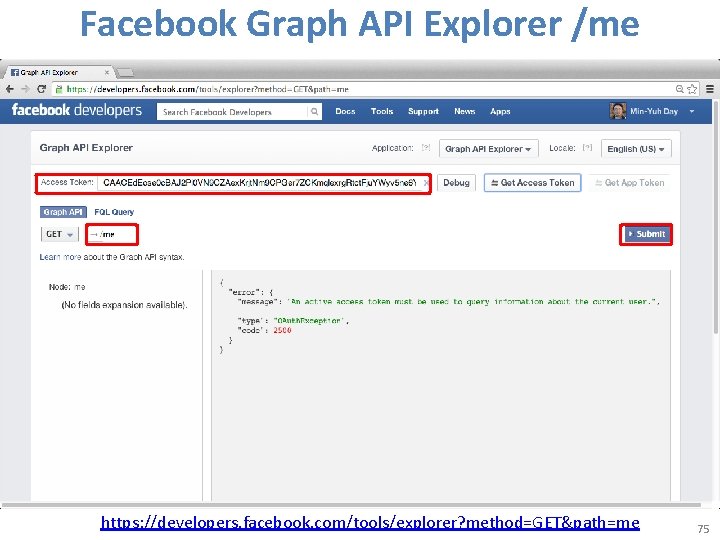Open the GET method dropdown
The width and height of the screenshot is (720, 540).
point(59,234)
